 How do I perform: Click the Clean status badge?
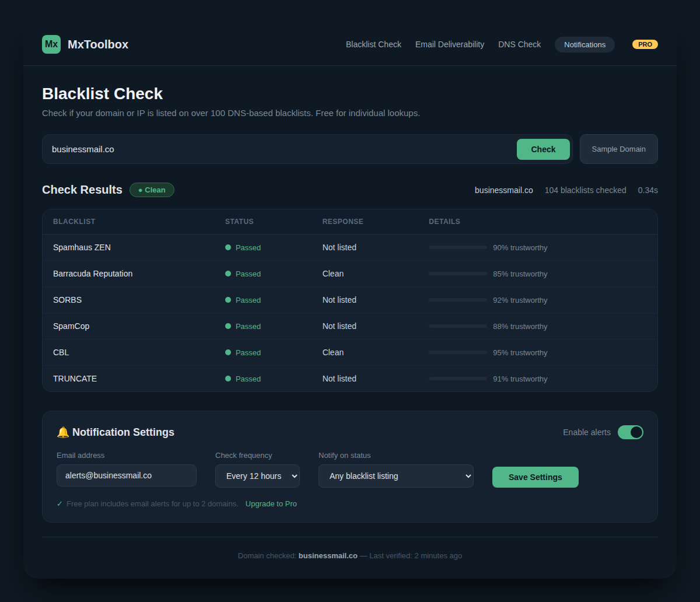pyautogui.click(x=152, y=190)
